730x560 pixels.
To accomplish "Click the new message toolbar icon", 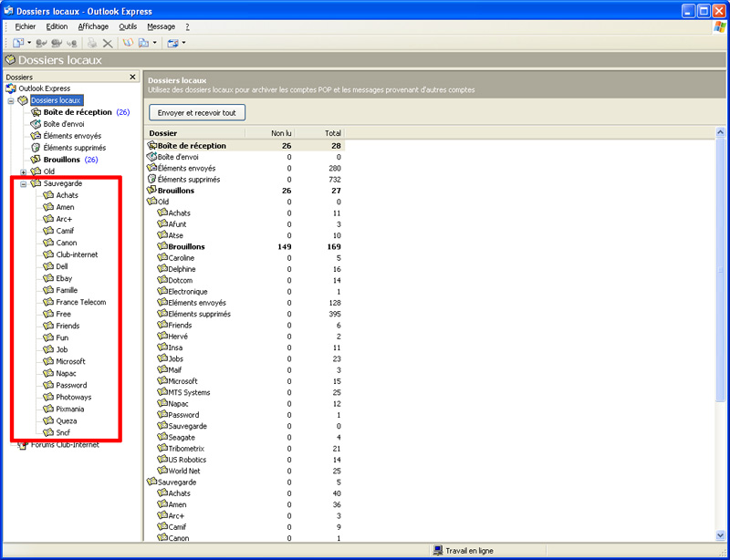I will (x=18, y=43).
